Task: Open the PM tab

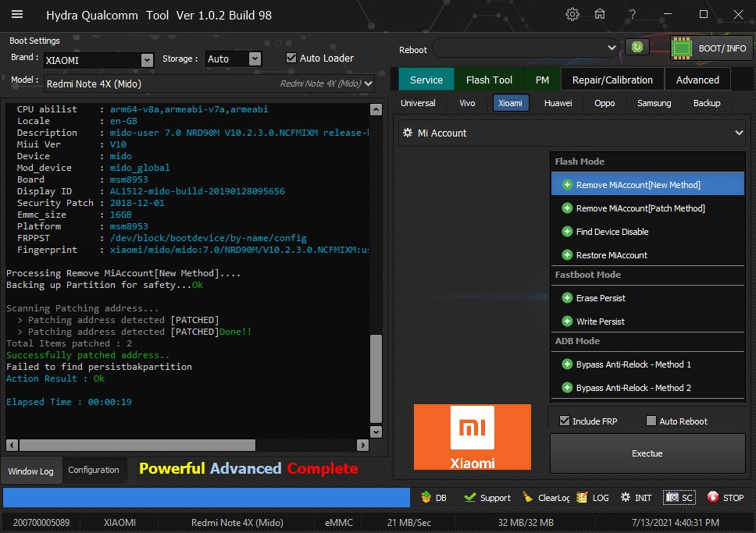Action: (x=542, y=80)
